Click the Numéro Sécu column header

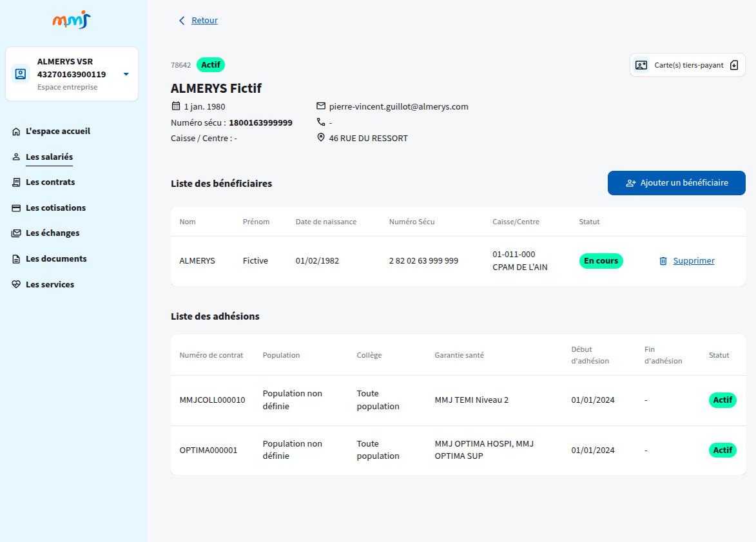click(412, 222)
